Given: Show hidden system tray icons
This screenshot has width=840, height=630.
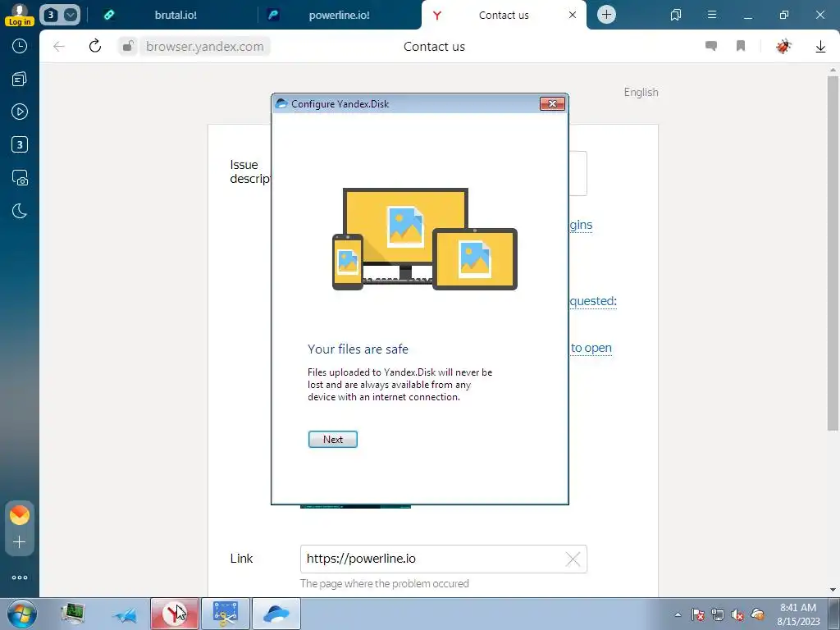Looking at the screenshot, I should [x=678, y=614].
